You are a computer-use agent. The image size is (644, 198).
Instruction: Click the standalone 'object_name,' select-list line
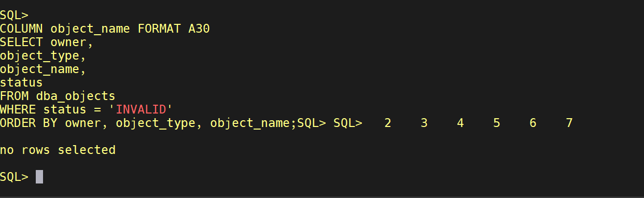43,69
